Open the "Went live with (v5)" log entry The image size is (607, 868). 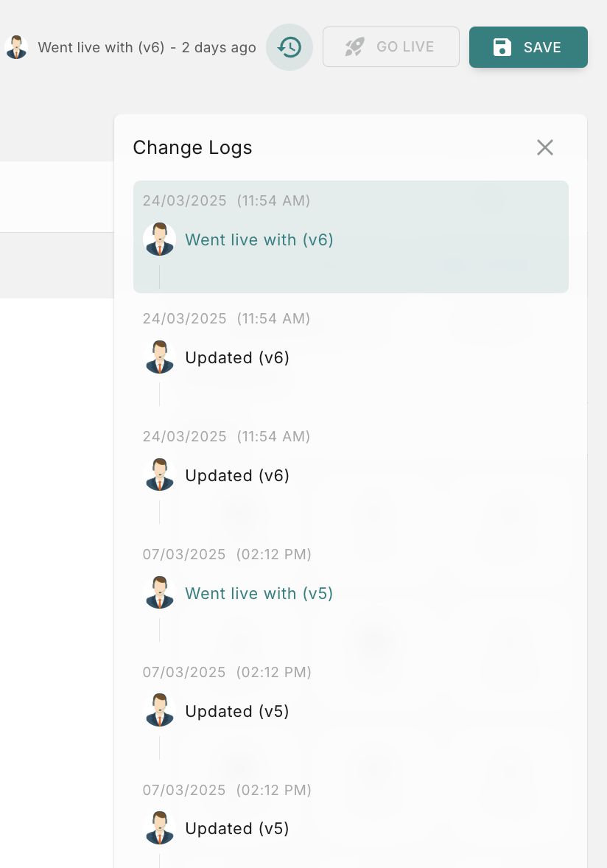[x=259, y=594]
